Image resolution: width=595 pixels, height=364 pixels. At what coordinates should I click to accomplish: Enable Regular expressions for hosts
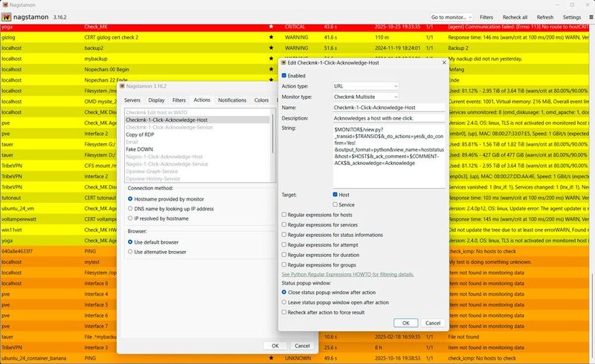[284, 215]
